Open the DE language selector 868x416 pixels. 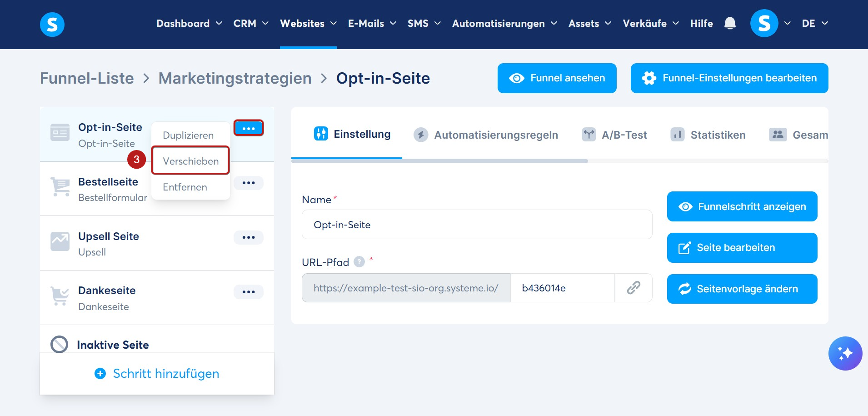(x=815, y=23)
